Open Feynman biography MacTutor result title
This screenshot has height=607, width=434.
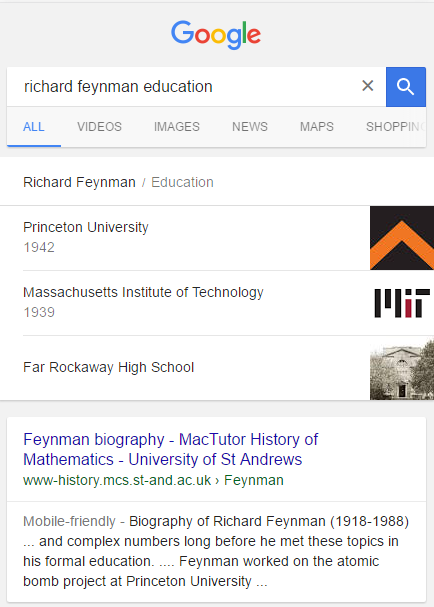point(170,449)
